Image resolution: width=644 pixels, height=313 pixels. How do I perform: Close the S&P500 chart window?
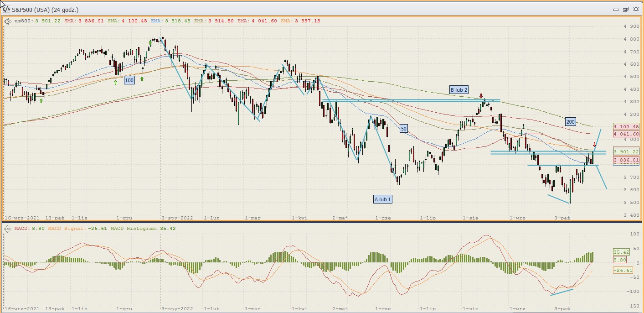635,9
